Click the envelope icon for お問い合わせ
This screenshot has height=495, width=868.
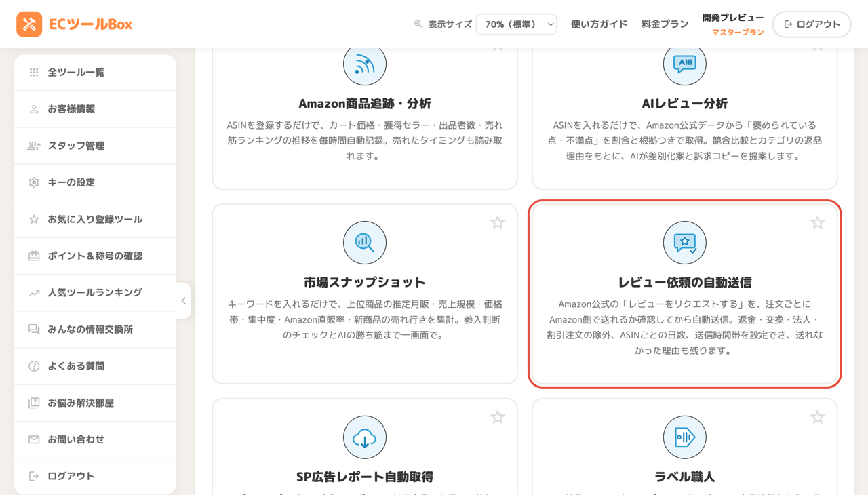coord(34,439)
